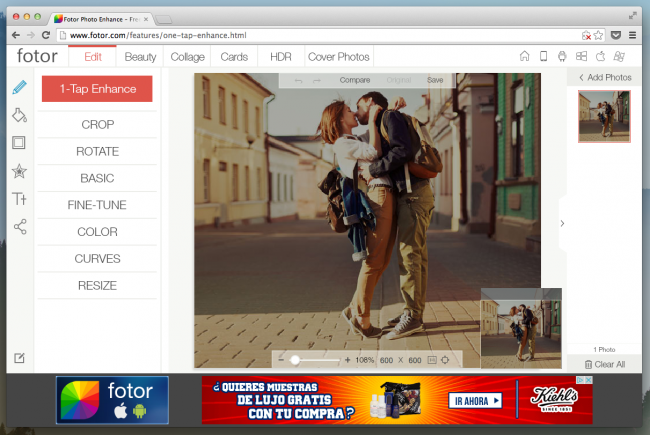
Task: Undo the last edit with the arrow
Action: pos(298,80)
